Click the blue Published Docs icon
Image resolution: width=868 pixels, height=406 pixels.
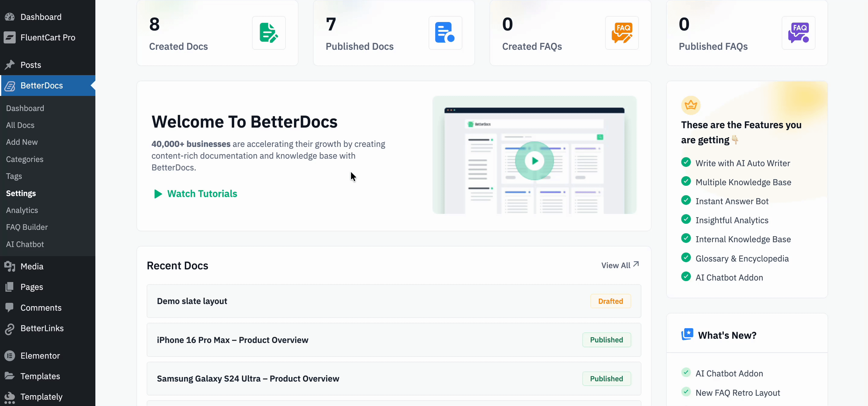[445, 33]
